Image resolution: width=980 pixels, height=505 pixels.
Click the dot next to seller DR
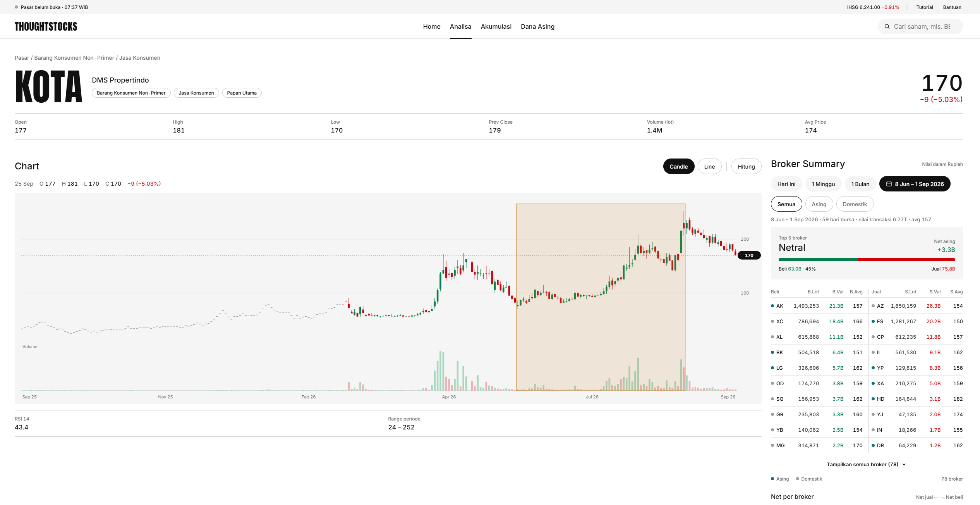873,446
